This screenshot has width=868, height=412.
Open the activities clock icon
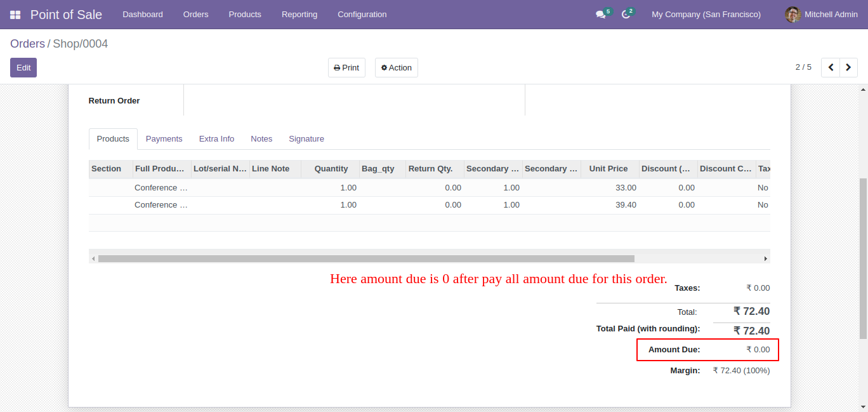(x=626, y=15)
